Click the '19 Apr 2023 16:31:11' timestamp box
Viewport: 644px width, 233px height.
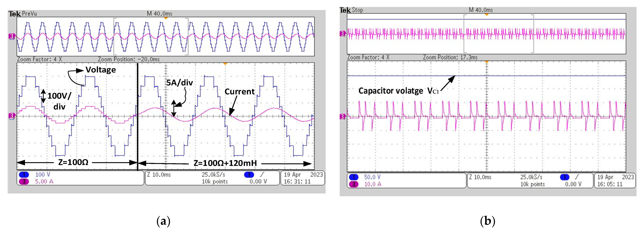coord(303,178)
